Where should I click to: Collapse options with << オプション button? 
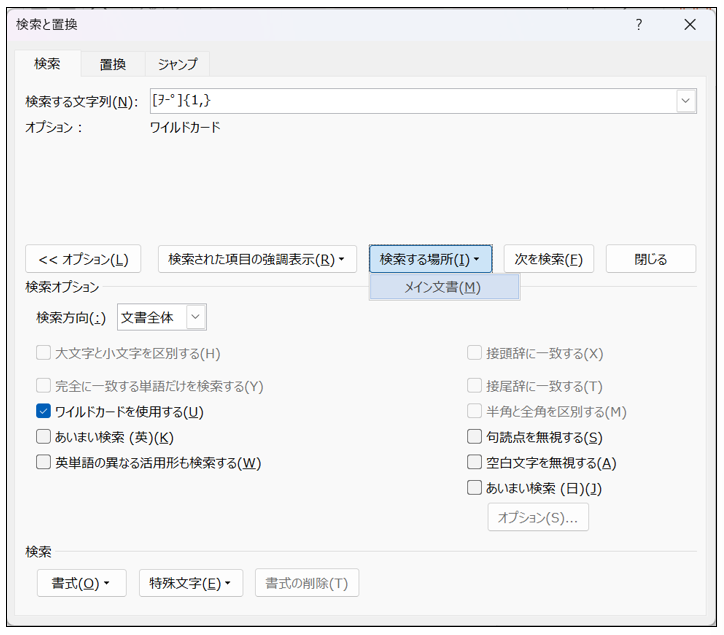pos(83,259)
